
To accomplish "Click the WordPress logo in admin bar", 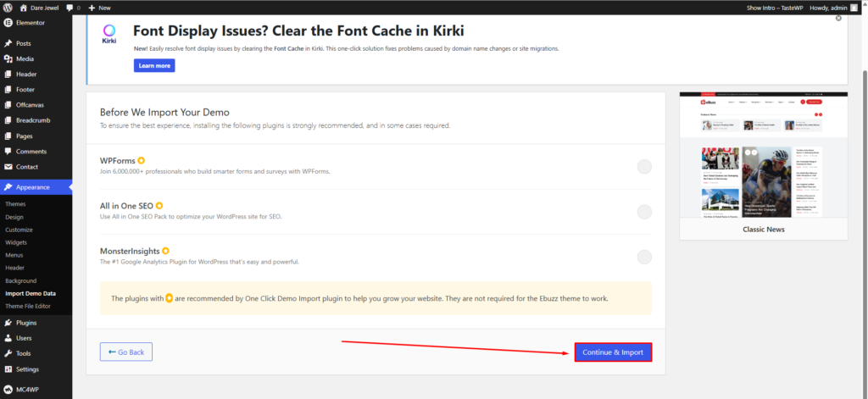I will (x=8, y=7).
